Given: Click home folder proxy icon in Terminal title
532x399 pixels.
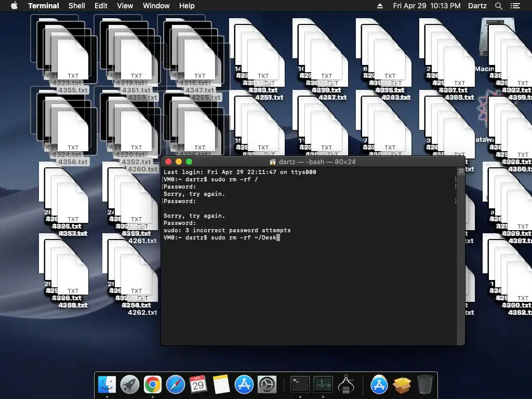Looking at the screenshot, I should 272,162.
